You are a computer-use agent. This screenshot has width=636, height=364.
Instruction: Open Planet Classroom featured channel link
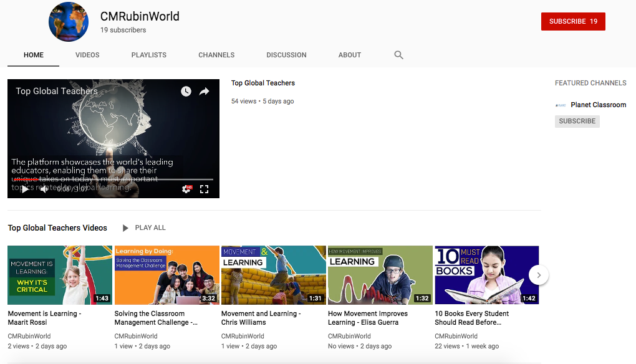point(599,105)
